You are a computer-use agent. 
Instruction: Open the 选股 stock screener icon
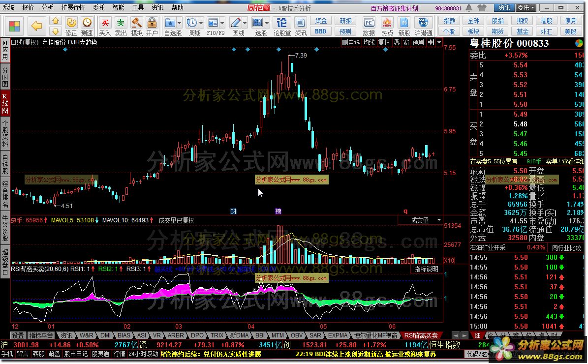258,23
